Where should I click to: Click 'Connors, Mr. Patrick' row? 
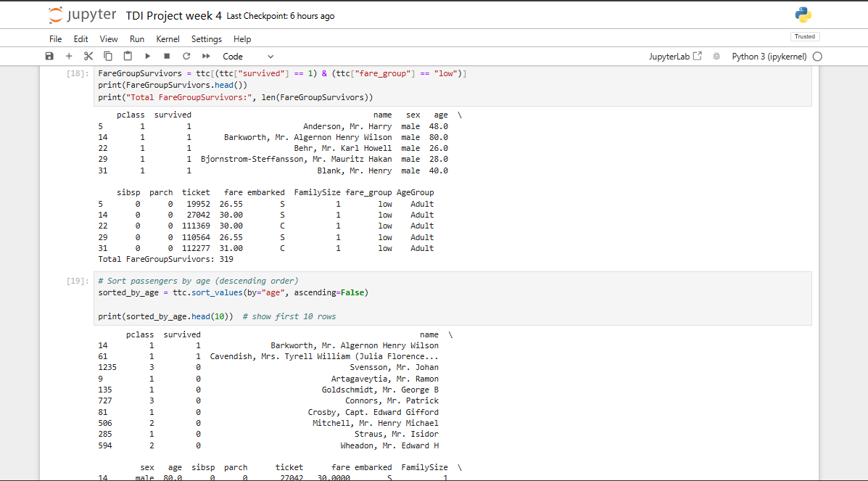click(x=268, y=400)
